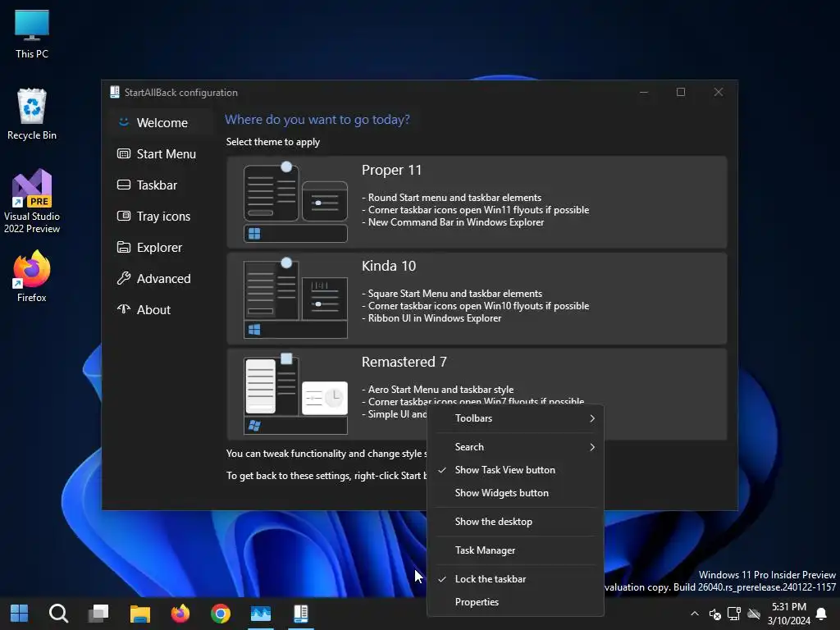Image resolution: width=840 pixels, height=630 pixels.
Task: Open taskbar Properties from context menu
Action: click(515, 602)
